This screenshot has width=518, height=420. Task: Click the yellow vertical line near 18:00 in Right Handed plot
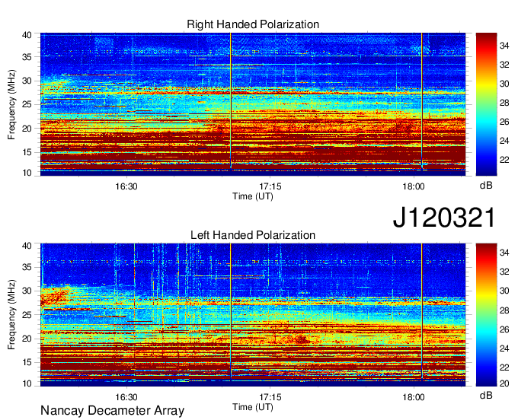(422, 100)
